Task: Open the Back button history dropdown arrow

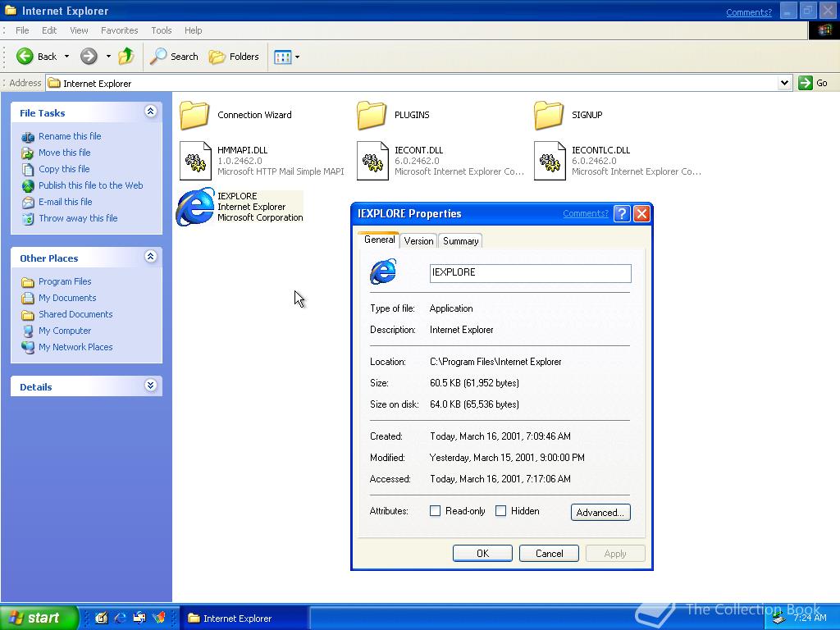Action: point(66,57)
